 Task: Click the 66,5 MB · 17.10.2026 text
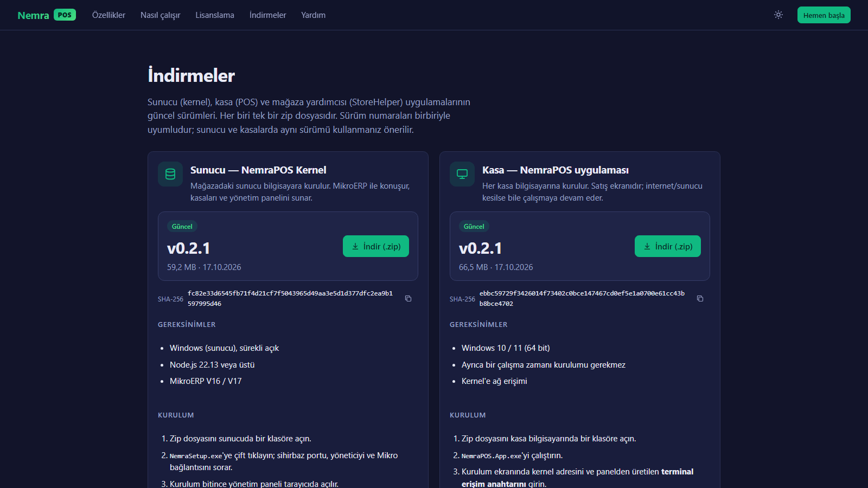click(496, 267)
